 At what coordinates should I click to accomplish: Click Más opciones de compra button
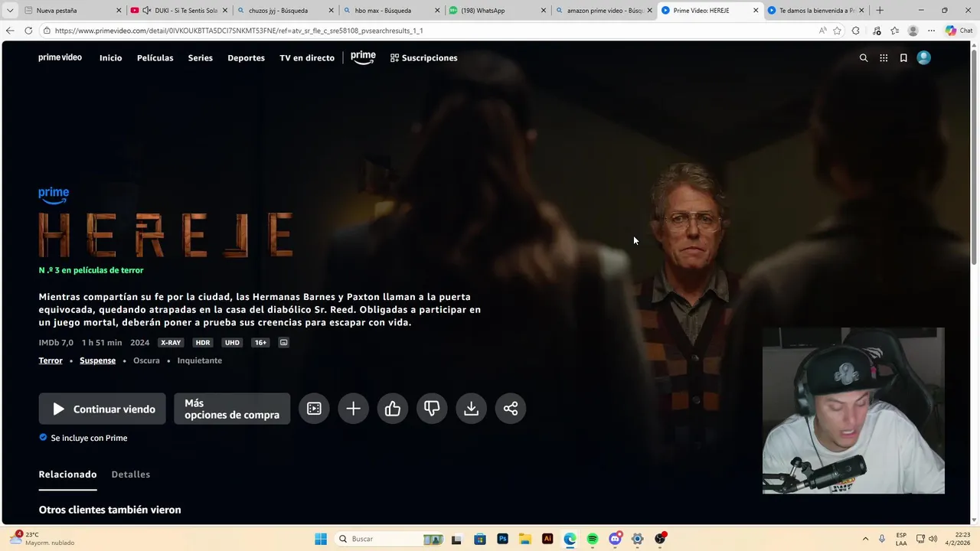click(232, 409)
